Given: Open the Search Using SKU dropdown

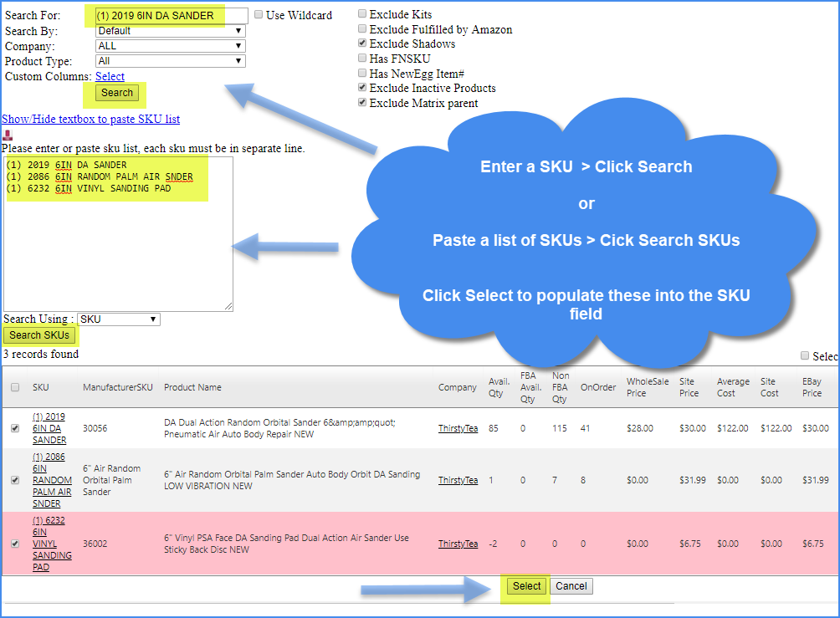Looking at the screenshot, I should (118, 319).
